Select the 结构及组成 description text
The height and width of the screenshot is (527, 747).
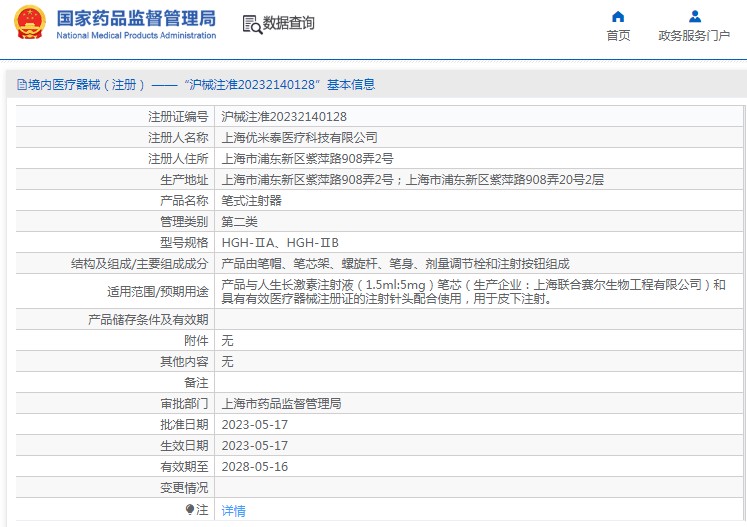395,264
